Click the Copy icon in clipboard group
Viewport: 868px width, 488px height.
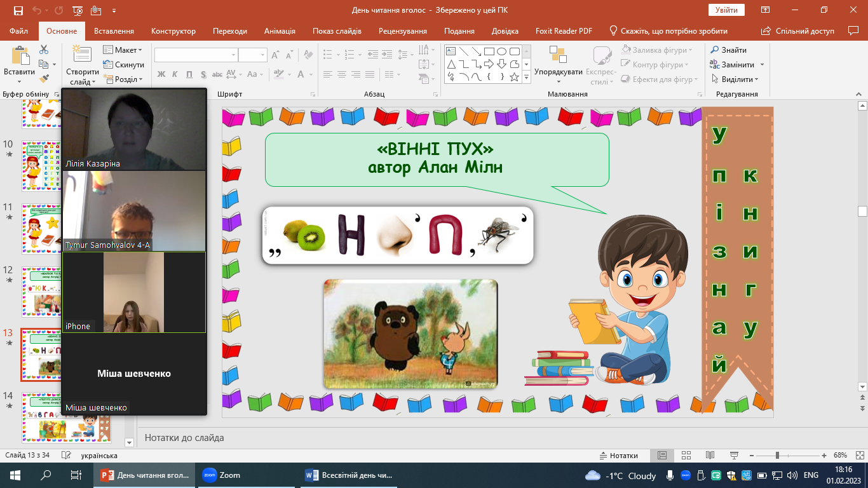point(43,64)
